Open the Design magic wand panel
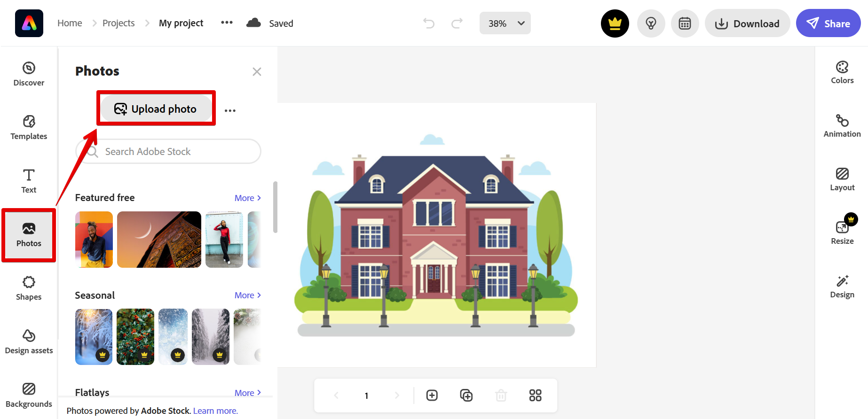 842,287
